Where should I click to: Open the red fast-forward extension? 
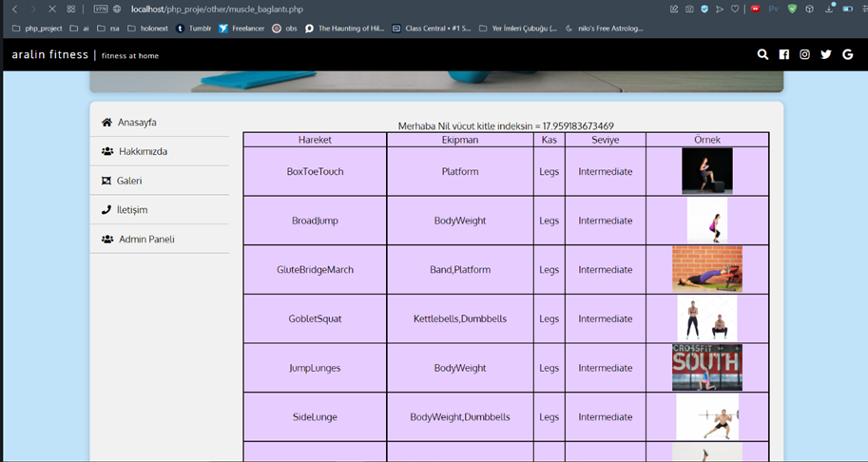pyautogui.click(x=756, y=9)
